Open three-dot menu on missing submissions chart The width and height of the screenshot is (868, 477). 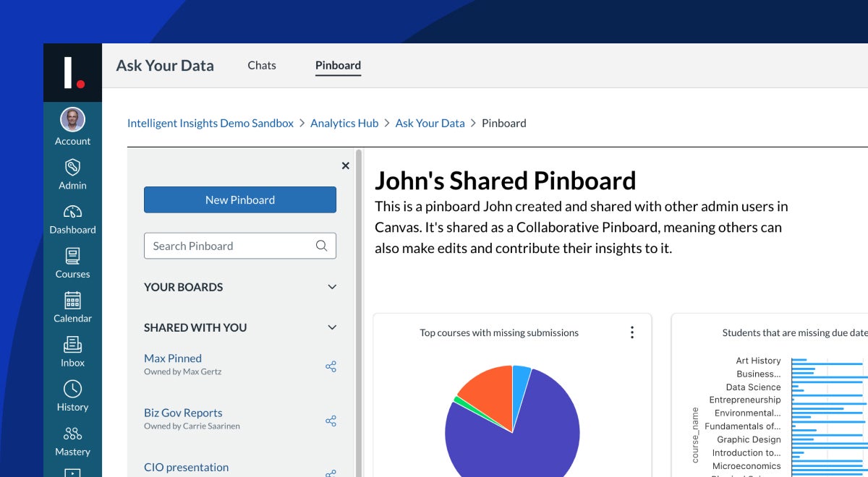[631, 332]
